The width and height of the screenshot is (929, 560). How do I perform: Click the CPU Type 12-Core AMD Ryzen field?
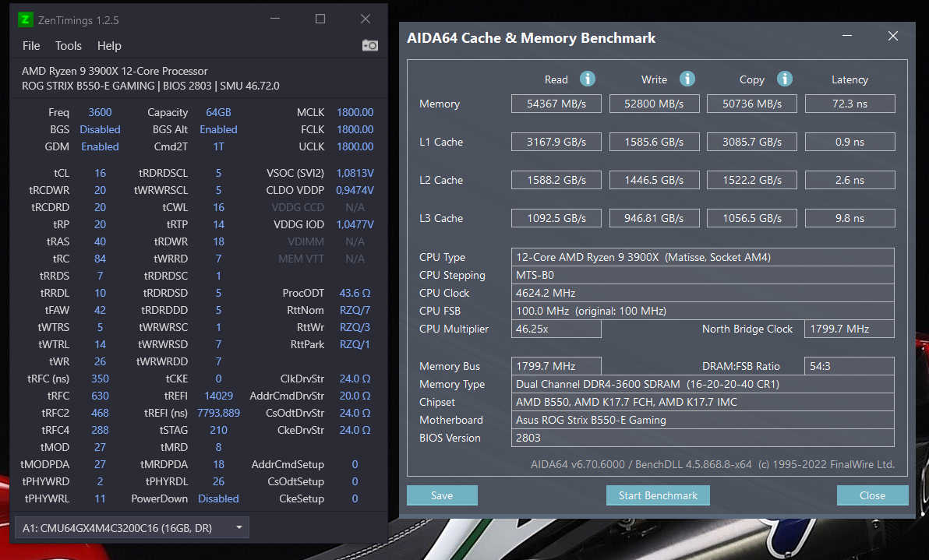pos(703,257)
